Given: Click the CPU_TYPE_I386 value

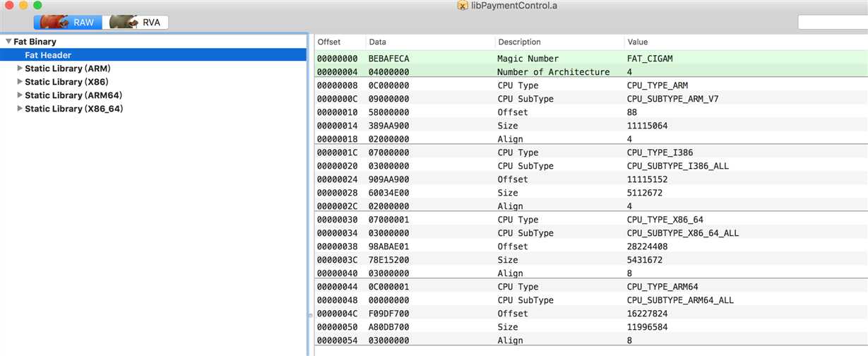Looking at the screenshot, I should coord(659,153).
